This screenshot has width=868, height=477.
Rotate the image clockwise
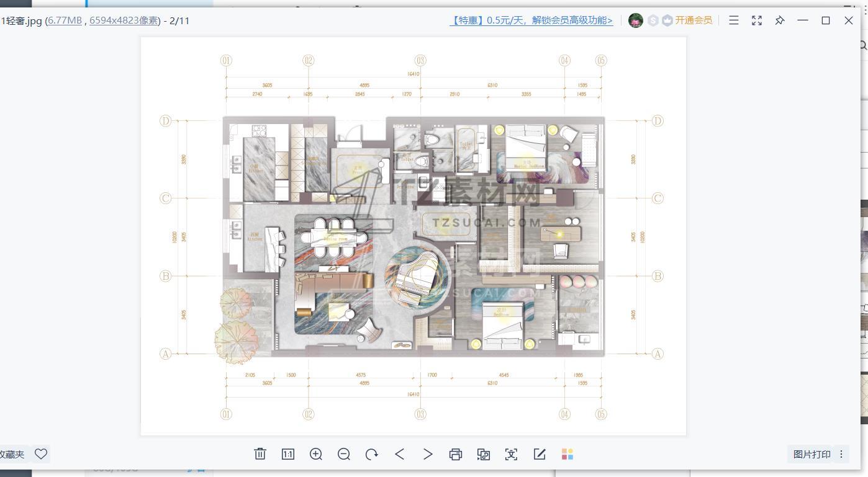click(372, 454)
